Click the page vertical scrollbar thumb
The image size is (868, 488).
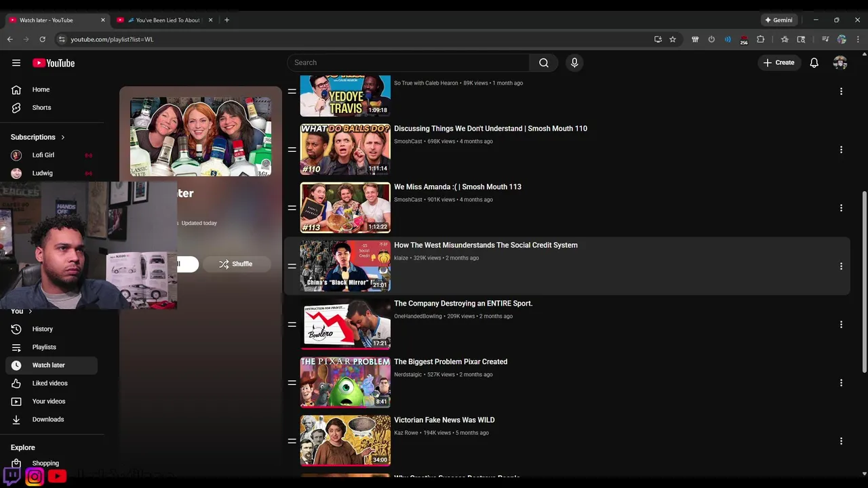click(x=864, y=281)
